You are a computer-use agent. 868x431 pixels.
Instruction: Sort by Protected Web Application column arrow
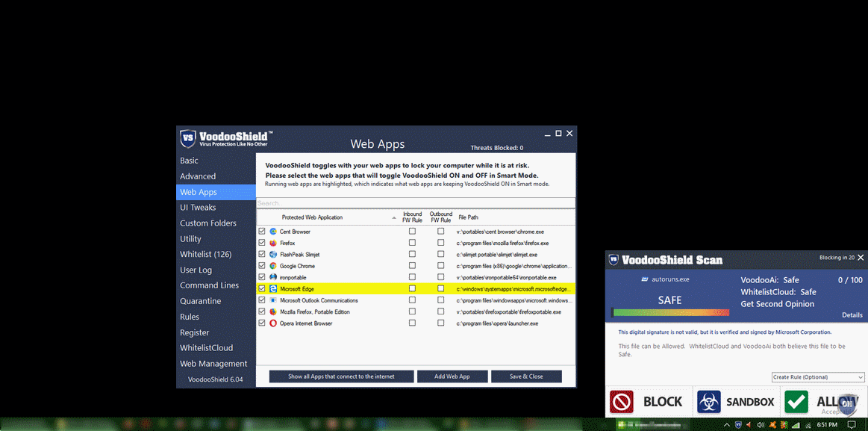coord(394,217)
